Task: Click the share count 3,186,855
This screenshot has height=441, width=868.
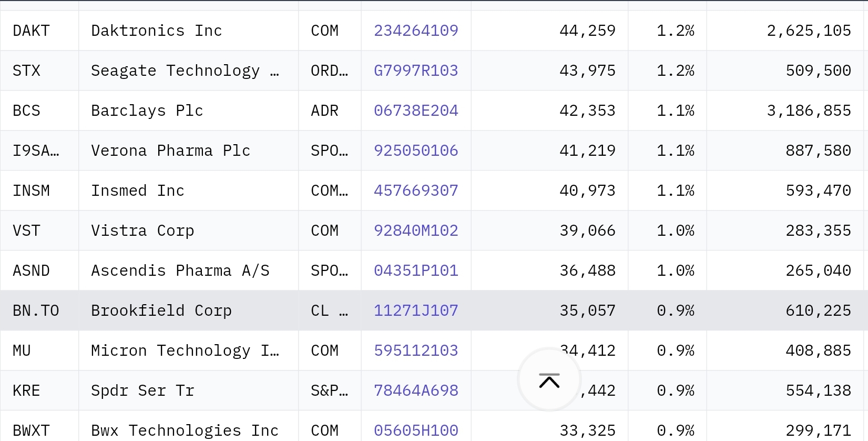Action: pyautogui.click(x=809, y=111)
